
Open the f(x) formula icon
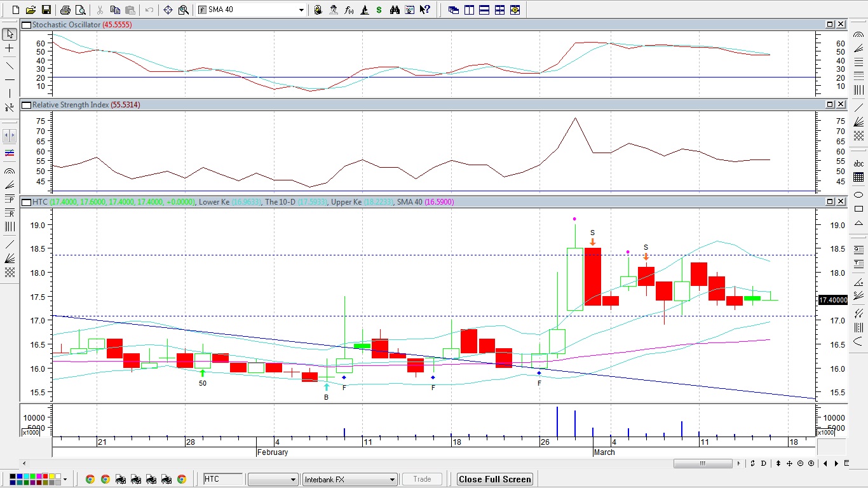tap(349, 10)
